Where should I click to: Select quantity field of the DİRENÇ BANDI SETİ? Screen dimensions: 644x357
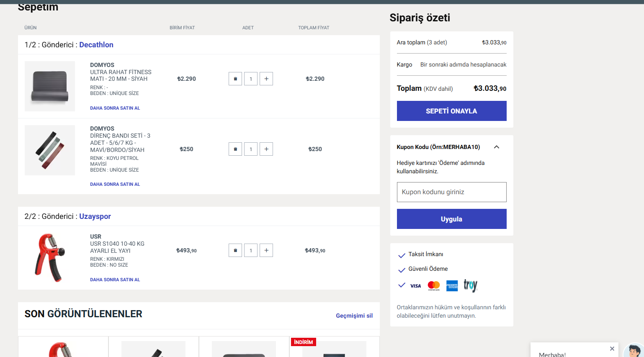251,149
